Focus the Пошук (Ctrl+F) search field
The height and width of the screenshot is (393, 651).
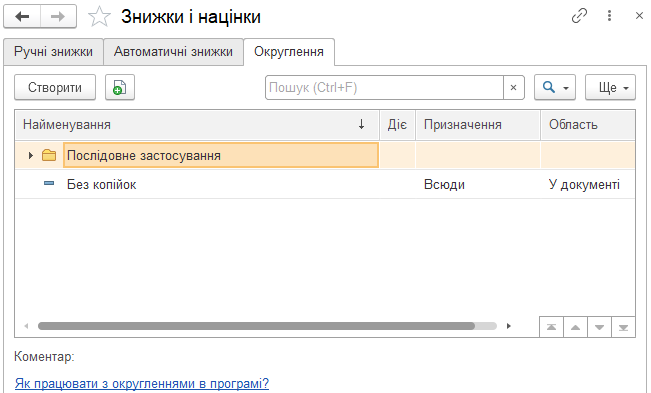(384, 88)
